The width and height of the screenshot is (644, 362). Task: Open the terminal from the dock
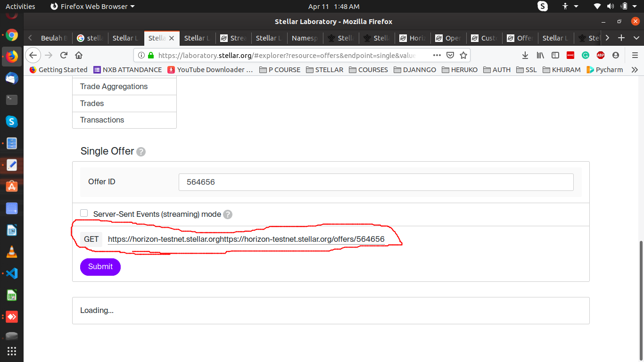pos(11,99)
